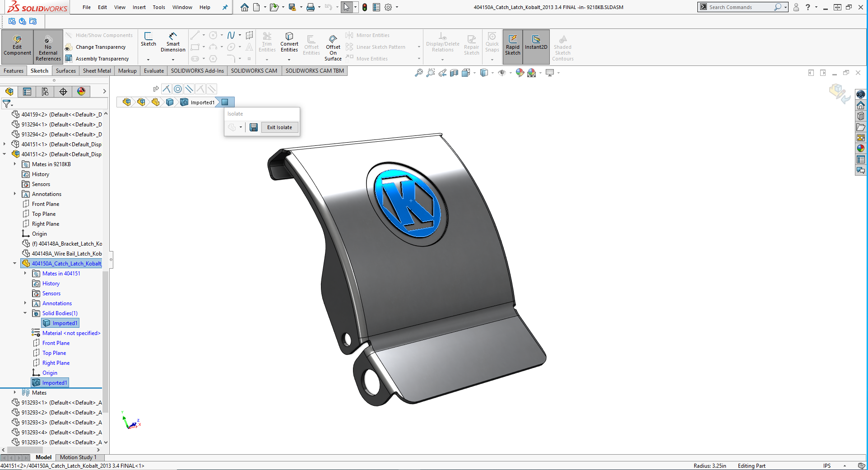Expand Mates in 404151 folder

point(25,274)
